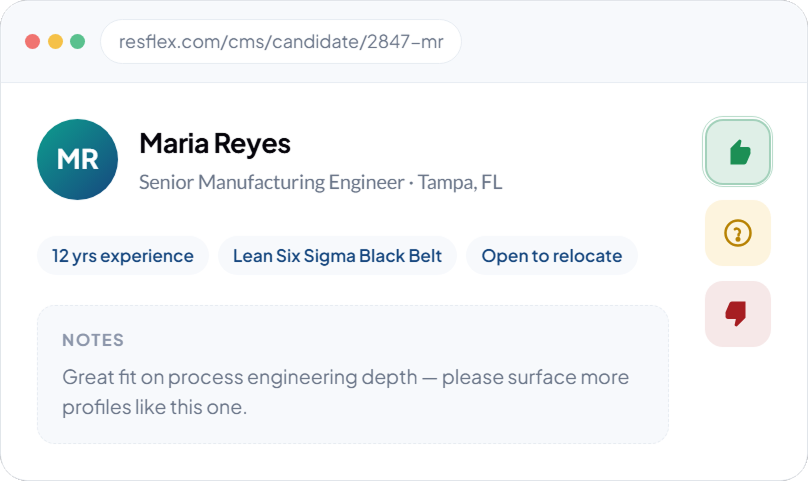Screen dimensions: 808x481
Task: Click the yellow question-mark maybe button
Action: point(737,233)
